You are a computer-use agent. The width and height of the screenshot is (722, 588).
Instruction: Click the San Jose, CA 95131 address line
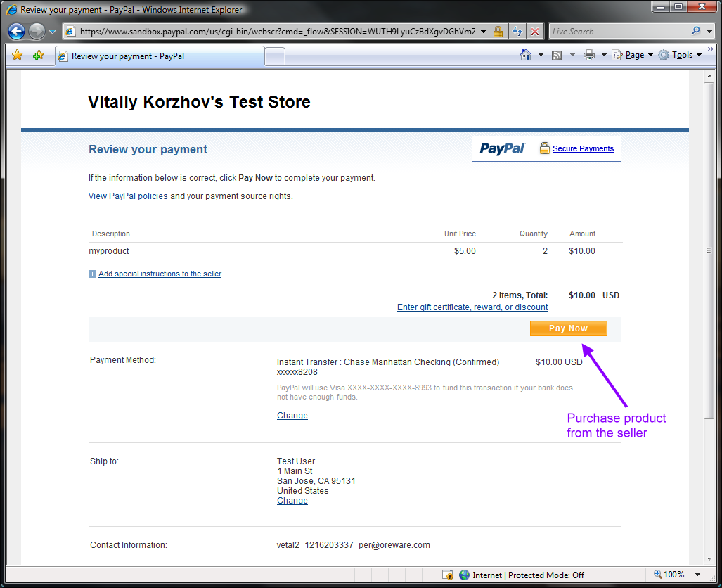316,480
